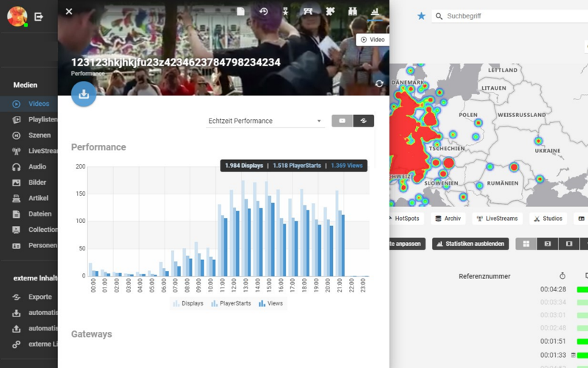
Task: Click the automatic import download icon in sidebar
Action: (16, 313)
